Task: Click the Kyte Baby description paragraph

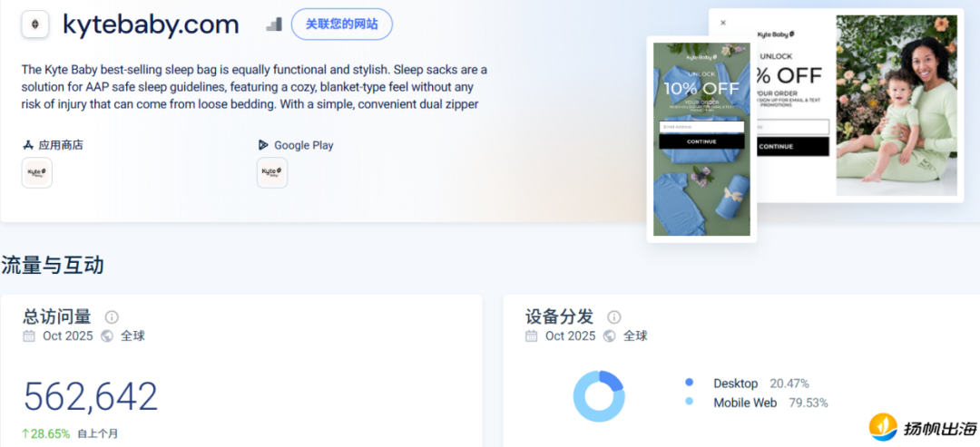Action: [254, 86]
